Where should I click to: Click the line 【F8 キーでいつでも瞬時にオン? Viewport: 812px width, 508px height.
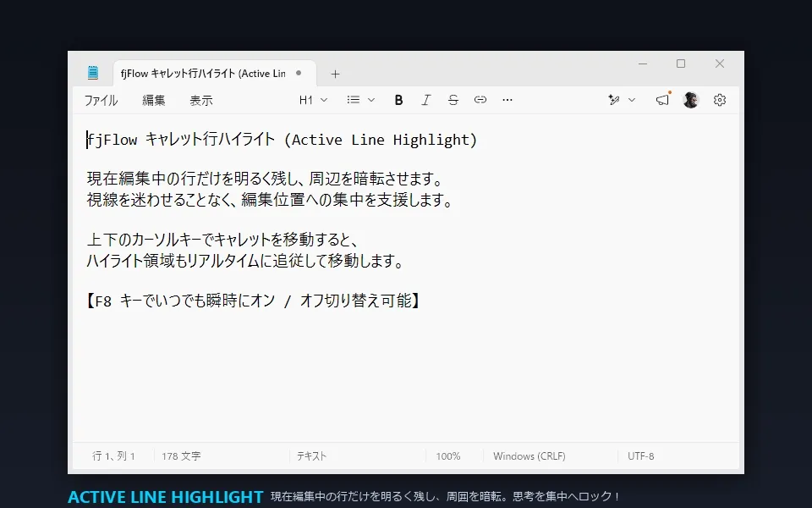pos(253,300)
